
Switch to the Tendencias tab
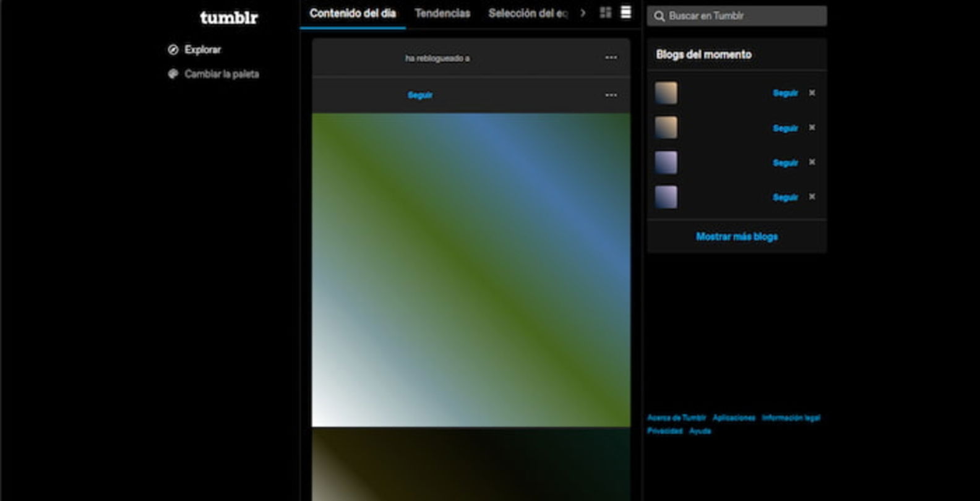[442, 14]
